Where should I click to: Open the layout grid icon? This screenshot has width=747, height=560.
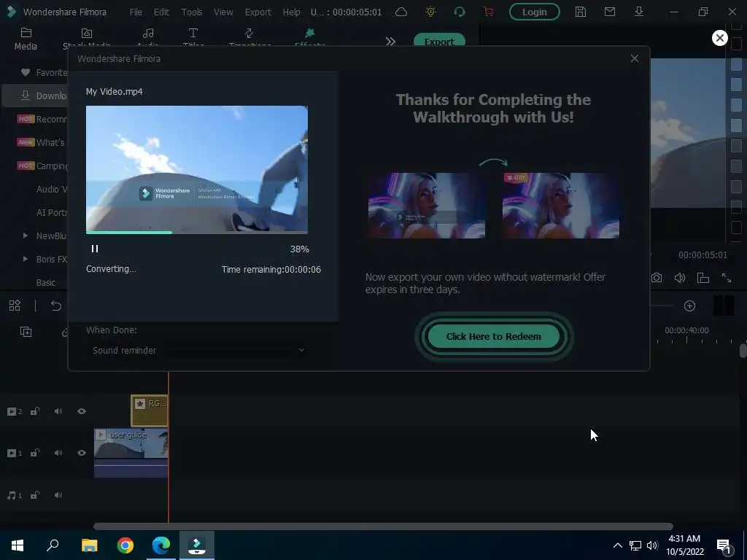[15, 306]
